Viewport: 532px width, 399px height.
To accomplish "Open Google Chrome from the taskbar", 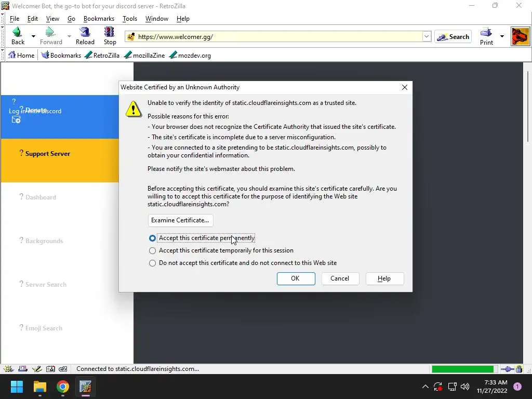I will click(x=63, y=387).
